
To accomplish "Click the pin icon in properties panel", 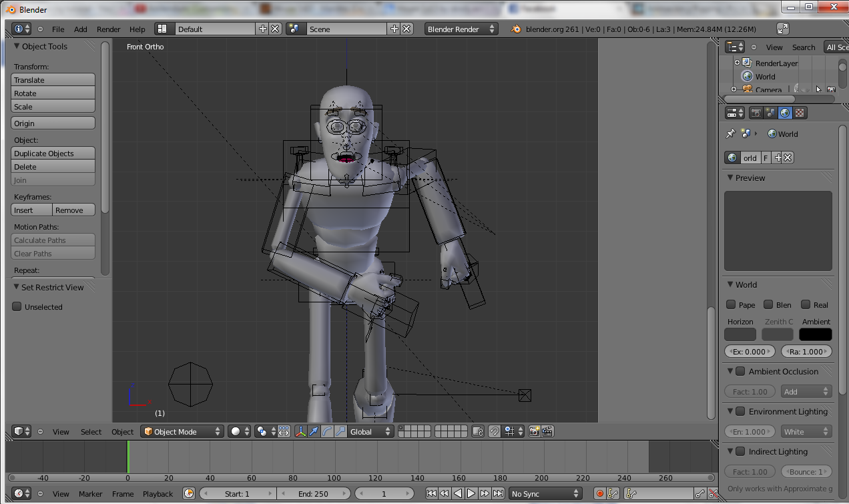I will click(x=730, y=134).
